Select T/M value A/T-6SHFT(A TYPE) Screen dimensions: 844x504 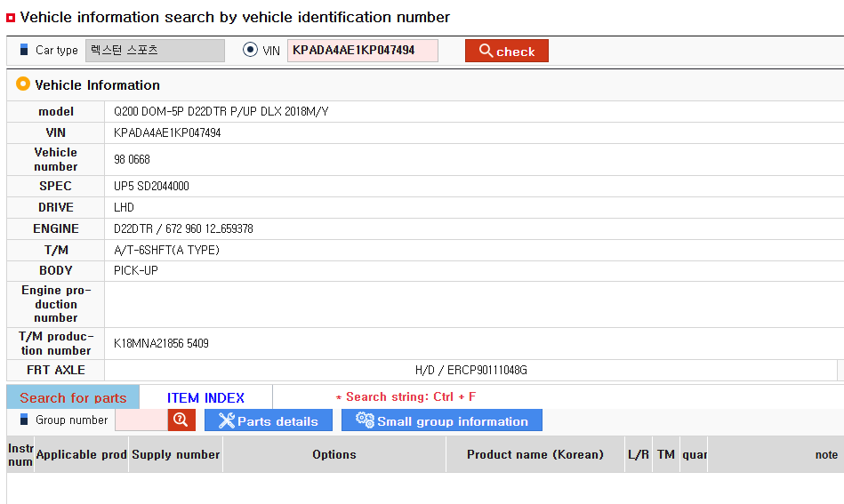166,250
